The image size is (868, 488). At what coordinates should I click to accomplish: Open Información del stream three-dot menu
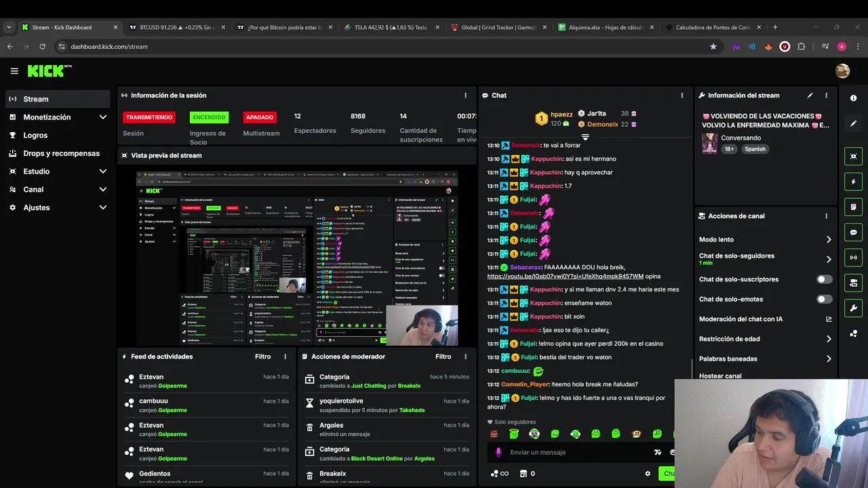click(x=826, y=96)
